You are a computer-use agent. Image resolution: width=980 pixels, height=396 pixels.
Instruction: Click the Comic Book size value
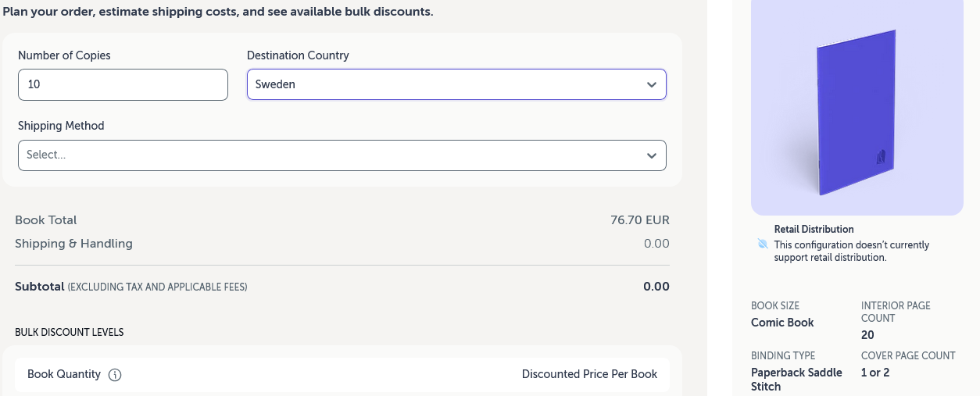(x=782, y=323)
